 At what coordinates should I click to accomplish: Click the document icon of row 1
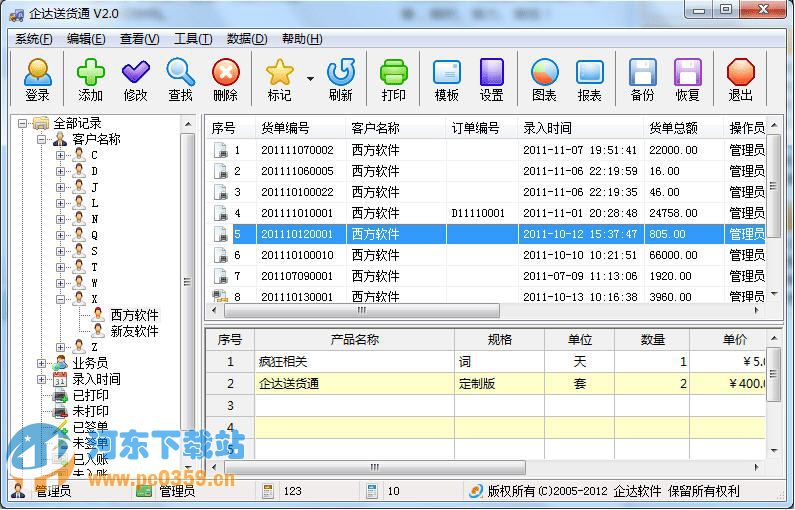point(221,151)
